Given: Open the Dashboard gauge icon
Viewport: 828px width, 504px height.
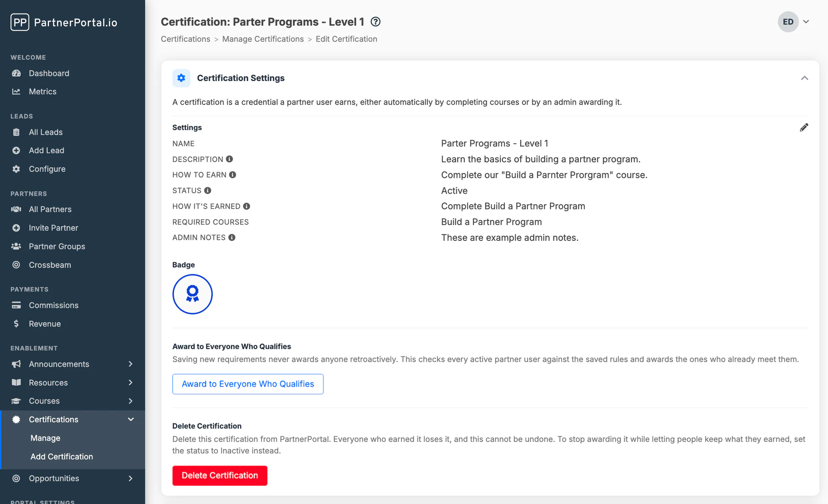Looking at the screenshot, I should (16, 73).
